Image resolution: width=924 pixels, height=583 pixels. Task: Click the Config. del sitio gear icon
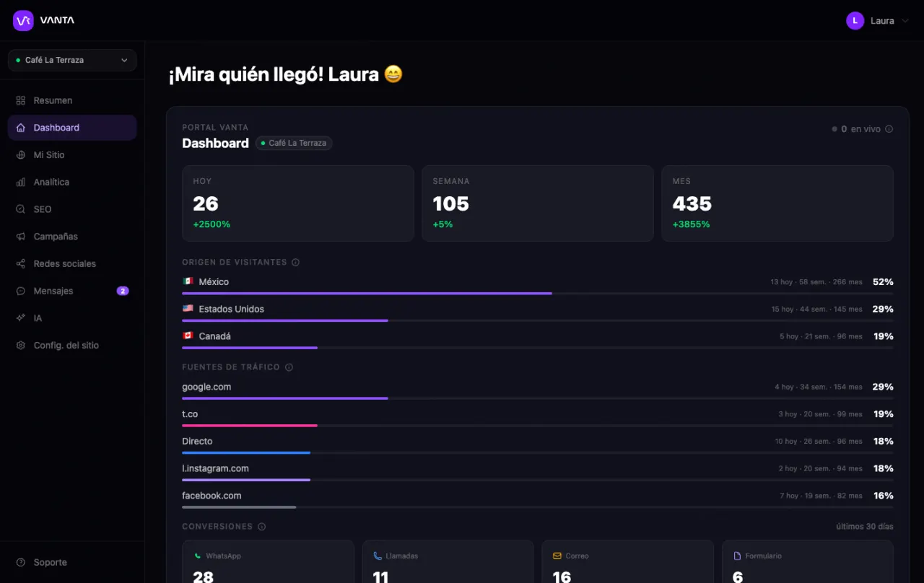click(x=21, y=346)
